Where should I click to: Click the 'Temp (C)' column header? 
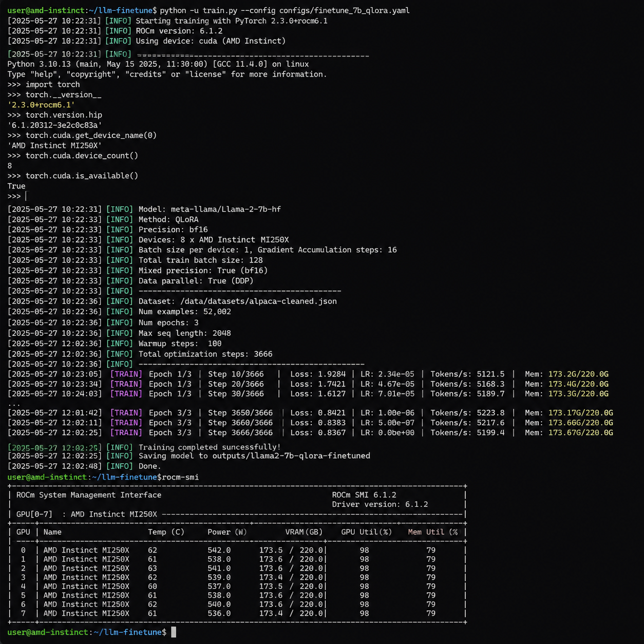[x=166, y=532]
